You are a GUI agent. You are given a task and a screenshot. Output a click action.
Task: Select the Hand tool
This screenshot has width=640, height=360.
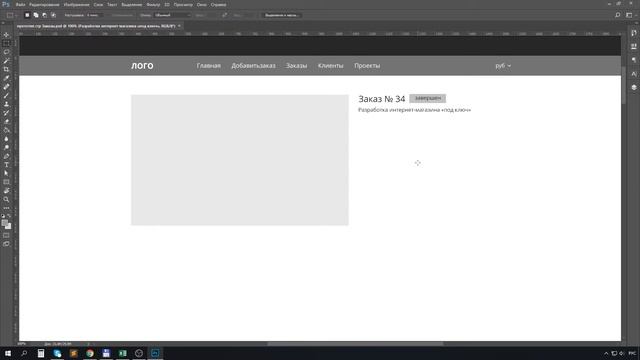(x=6, y=191)
